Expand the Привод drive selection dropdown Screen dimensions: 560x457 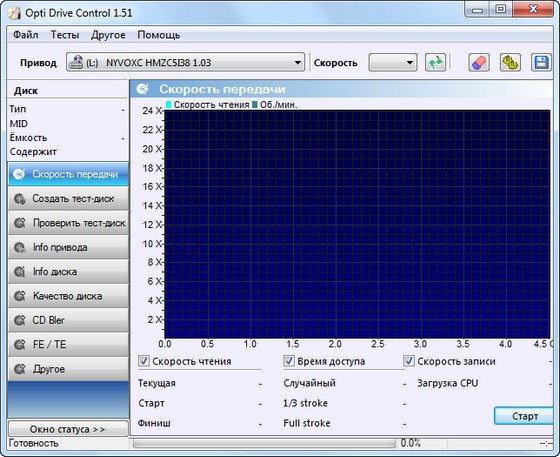coord(185,62)
